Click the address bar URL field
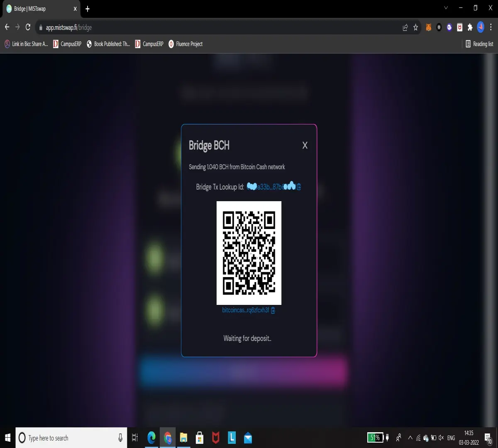Viewport: 498px width, 448px height. 220,27
